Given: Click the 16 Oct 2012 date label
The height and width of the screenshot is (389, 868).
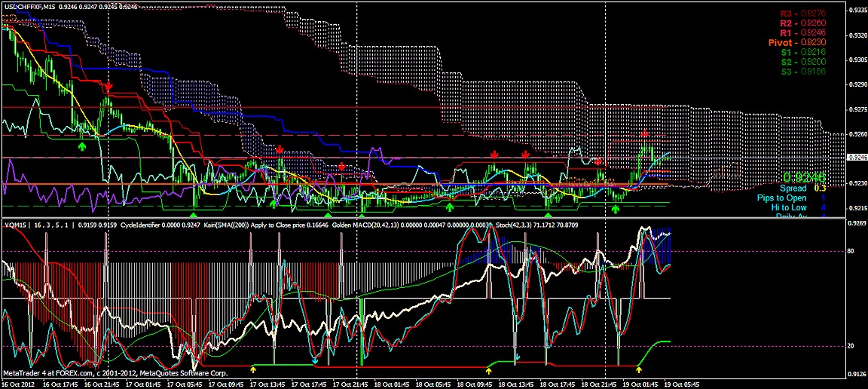Looking at the screenshot, I should coord(17,384).
